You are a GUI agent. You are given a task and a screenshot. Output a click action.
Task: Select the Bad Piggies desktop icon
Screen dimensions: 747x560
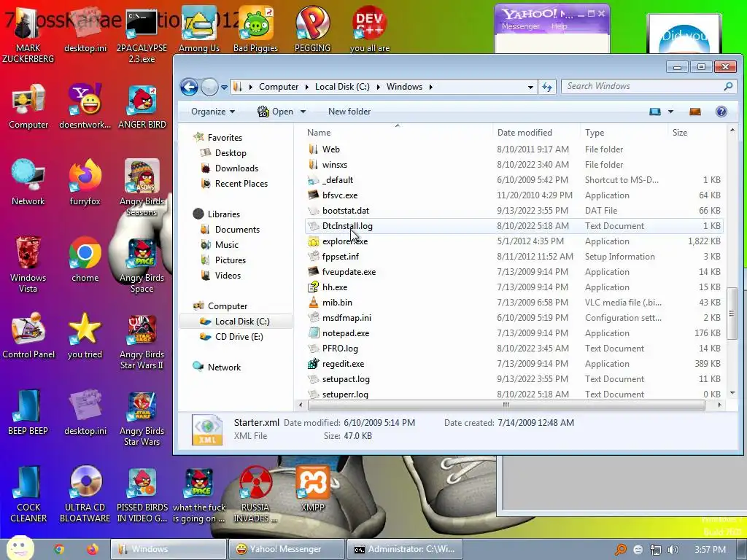[255, 29]
